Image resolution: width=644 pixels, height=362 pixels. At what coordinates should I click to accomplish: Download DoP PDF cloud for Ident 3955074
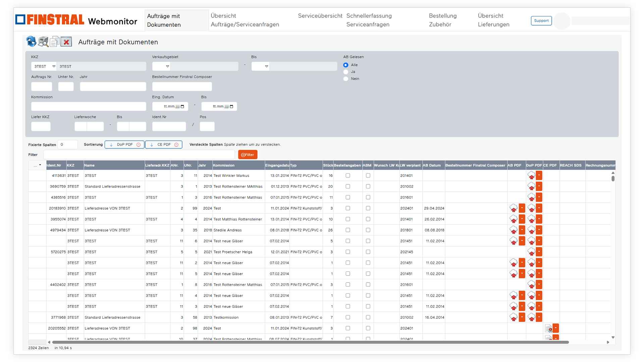[x=531, y=219]
